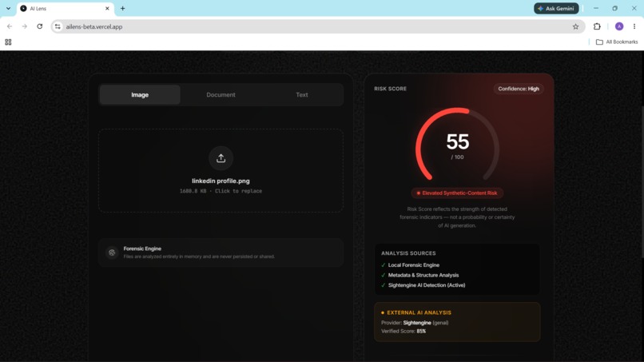This screenshot has height=362, width=644.
Task: Switch to the Text tab
Action: [302, 94]
